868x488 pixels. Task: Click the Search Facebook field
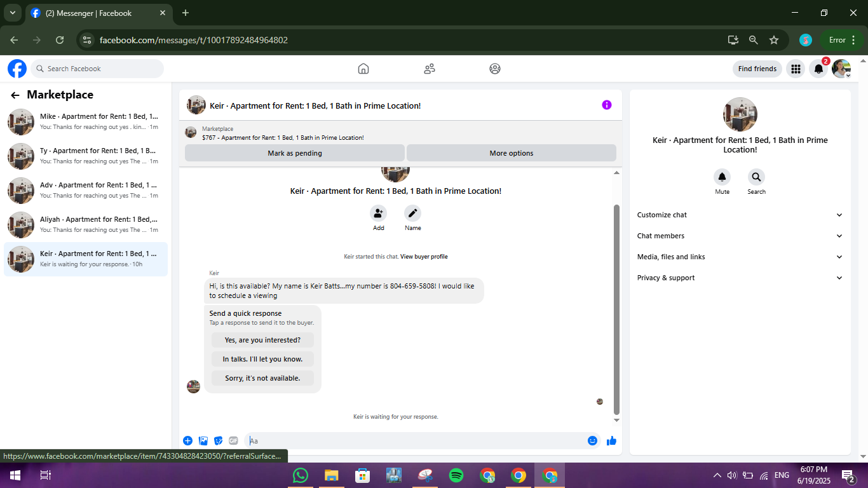(97, 69)
